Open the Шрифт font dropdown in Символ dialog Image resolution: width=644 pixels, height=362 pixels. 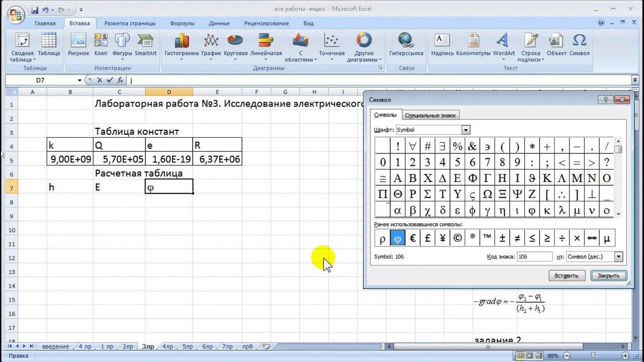click(x=466, y=130)
